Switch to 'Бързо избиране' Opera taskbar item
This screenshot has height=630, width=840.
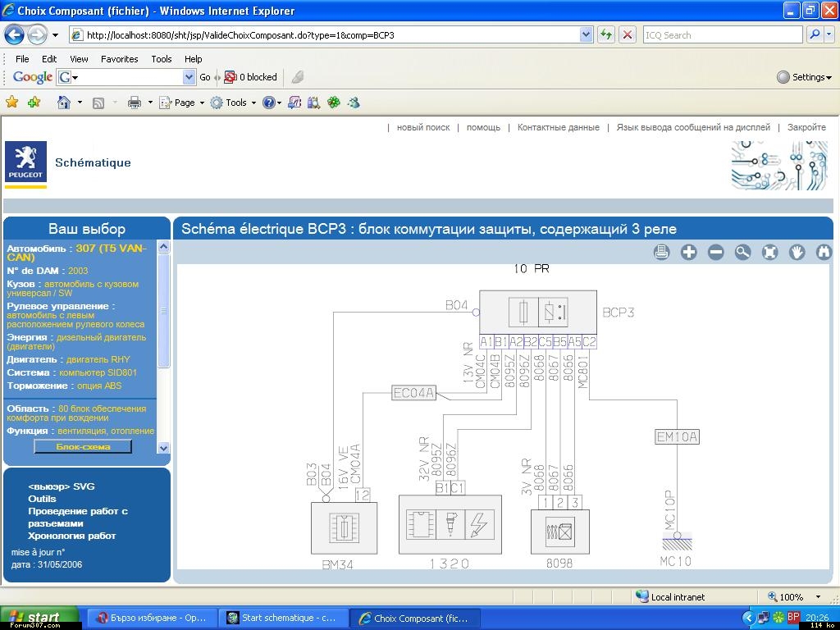(153, 618)
